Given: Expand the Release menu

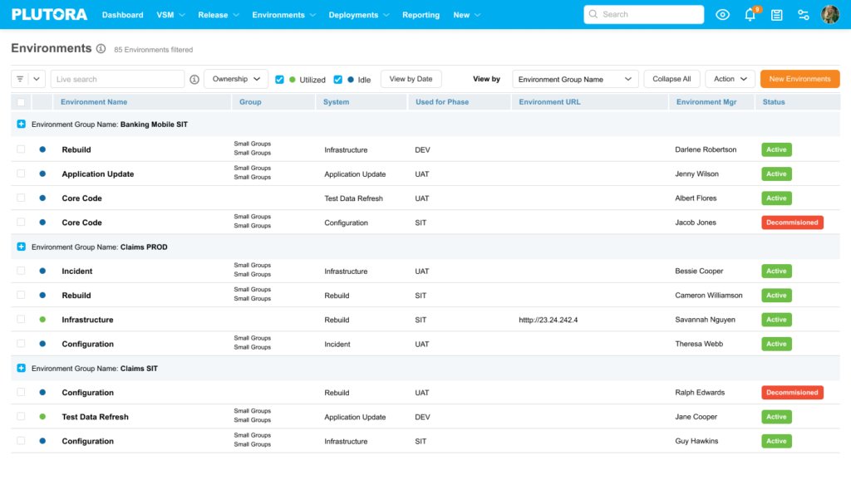Looking at the screenshot, I should (219, 15).
